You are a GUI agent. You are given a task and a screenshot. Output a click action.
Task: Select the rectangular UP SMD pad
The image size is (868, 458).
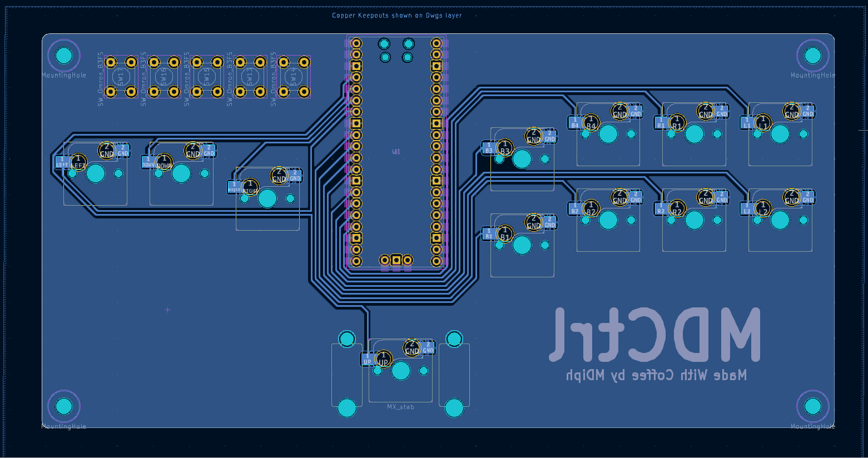(x=367, y=359)
